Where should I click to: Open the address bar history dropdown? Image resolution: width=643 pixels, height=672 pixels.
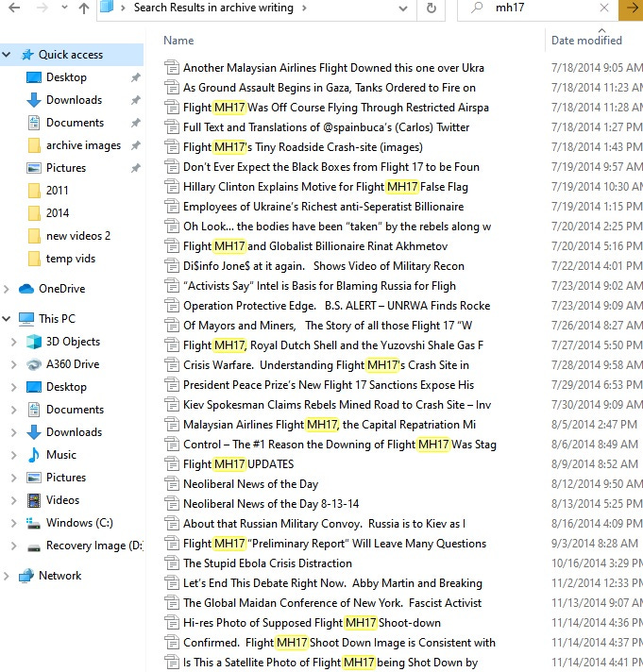[403, 8]
